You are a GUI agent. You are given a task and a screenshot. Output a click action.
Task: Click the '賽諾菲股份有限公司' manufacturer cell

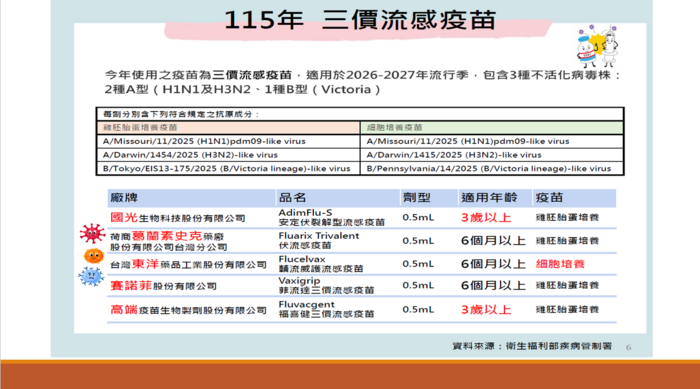point(163,286)
